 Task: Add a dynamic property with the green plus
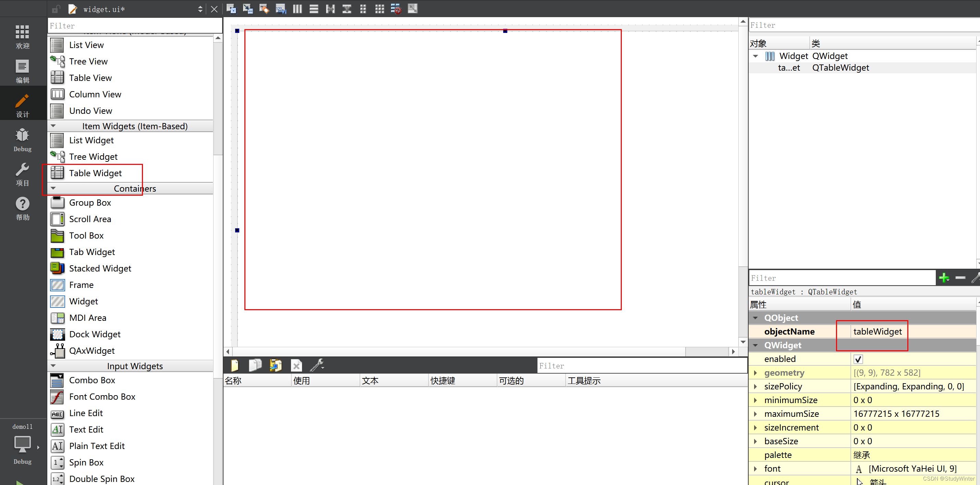point(945,278)
